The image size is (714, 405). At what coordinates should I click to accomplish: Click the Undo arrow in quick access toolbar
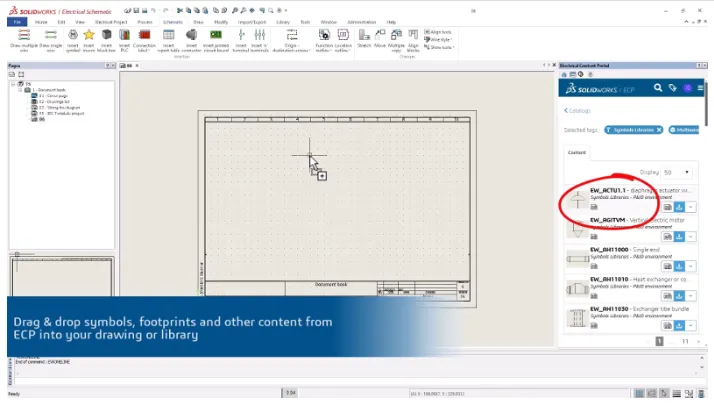click(x=153, y=10)
